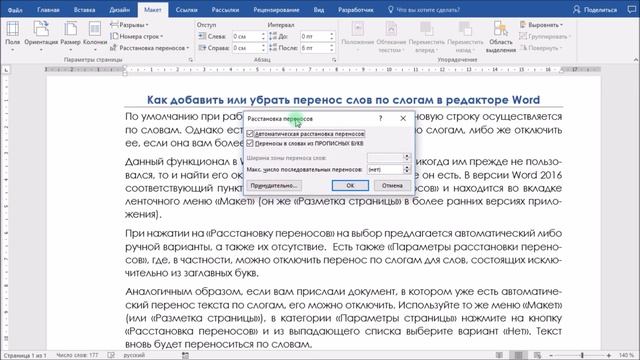The height and width of the screenshot is (360, 640).
Task: Open the Разрывы breaks dropdown
Action: click(x=130, y=25)
